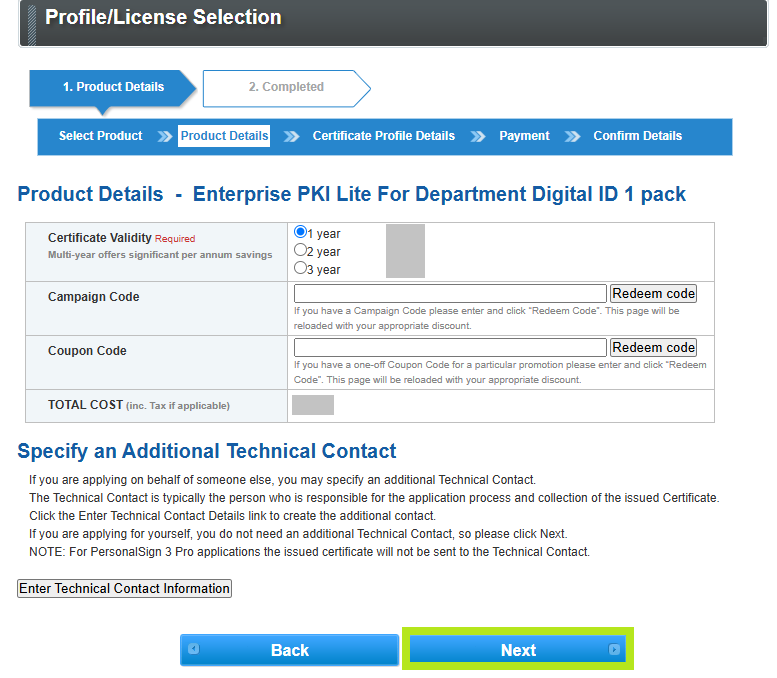The height and width of the screenshot is (678, 777).
Task: Select the 2 year validity option
Action: [300, 250]
